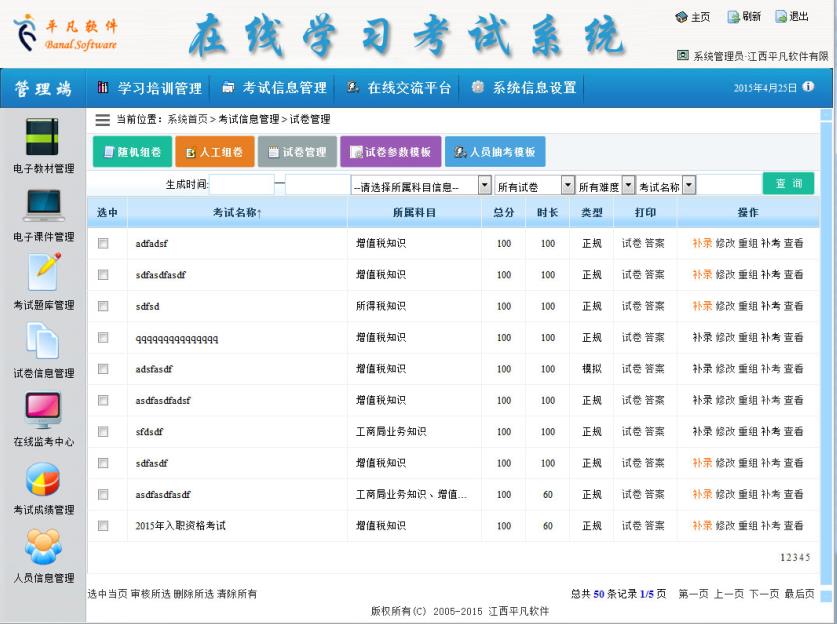Click the 生成时间 start date input field
This screenshot has width=837, height=624.
[x=241, y=185]
